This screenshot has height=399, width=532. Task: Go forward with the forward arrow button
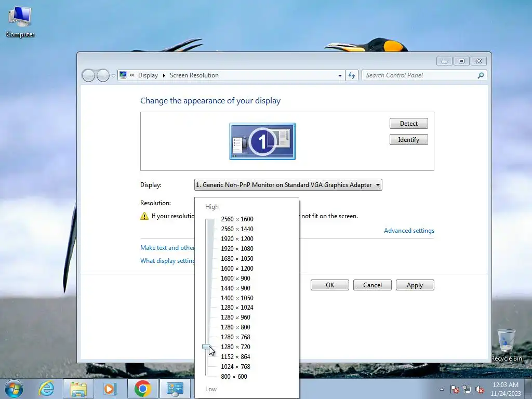point(103,75)
